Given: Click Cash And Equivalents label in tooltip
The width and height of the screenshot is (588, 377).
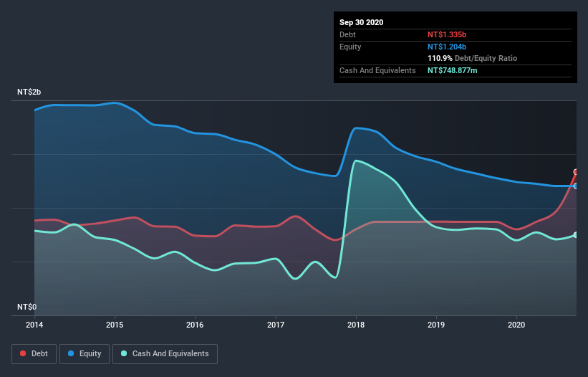Looking at the screenshot, I should coord(377,70).
